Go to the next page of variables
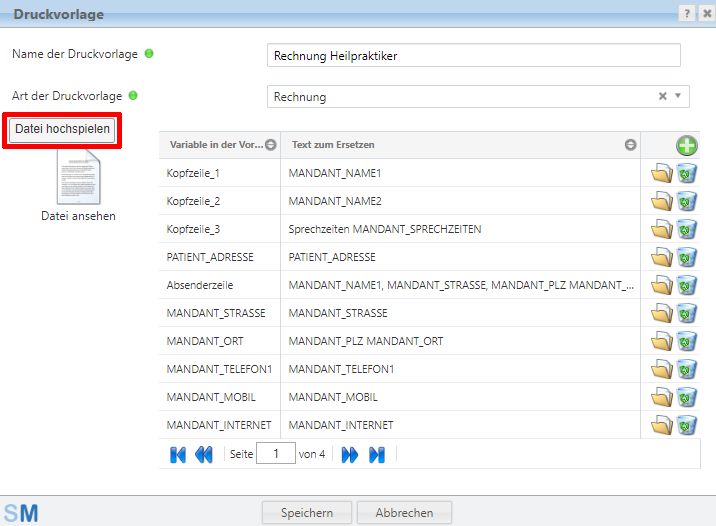The image size is (716, 526). 350,455
